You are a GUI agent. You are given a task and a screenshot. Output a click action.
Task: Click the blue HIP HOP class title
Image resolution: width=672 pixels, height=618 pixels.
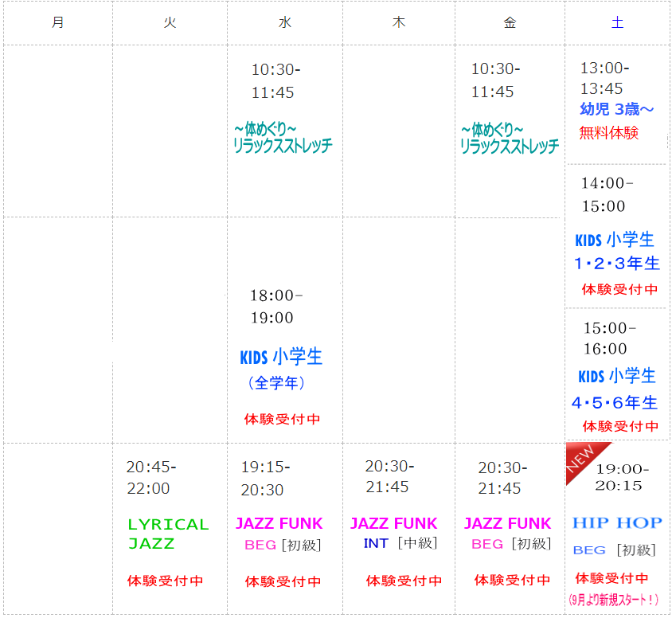(617, 522)
